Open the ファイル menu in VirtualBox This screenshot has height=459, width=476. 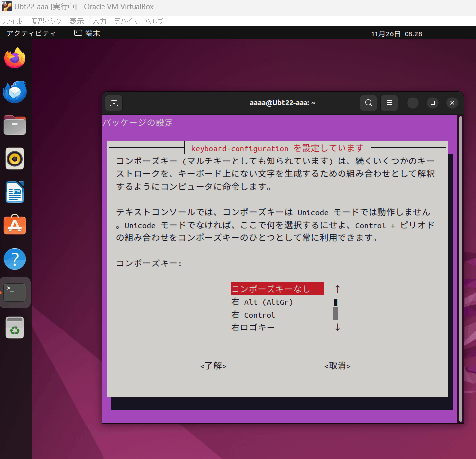pyautogui.click(x=11, y=21)
